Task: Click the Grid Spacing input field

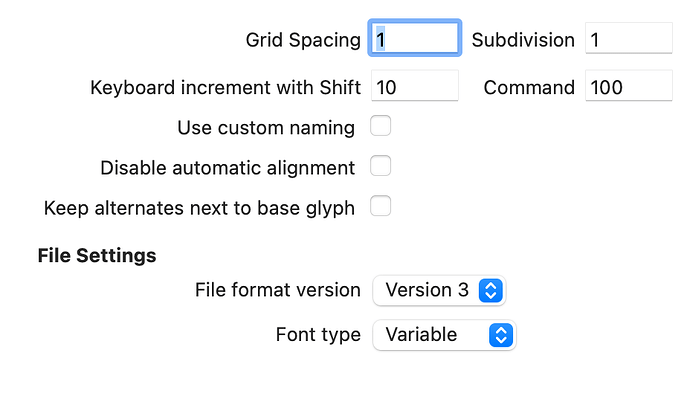Action: click(x=415, y=40)
